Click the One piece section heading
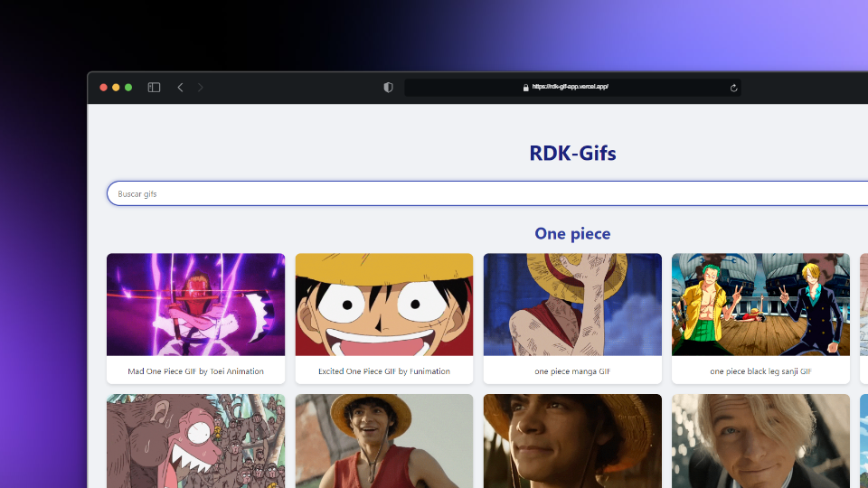Viewport: 868px width, 488px height. click(572, 233)
